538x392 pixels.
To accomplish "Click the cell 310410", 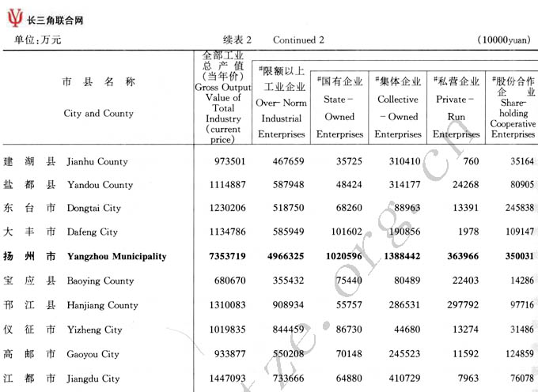I will pyautogui.click(x=404, y=161).
